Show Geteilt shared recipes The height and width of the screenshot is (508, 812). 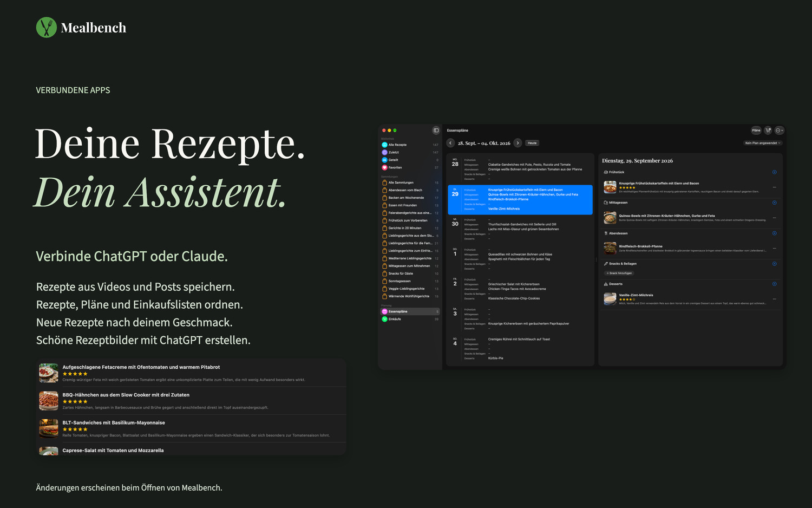[410, 160]
